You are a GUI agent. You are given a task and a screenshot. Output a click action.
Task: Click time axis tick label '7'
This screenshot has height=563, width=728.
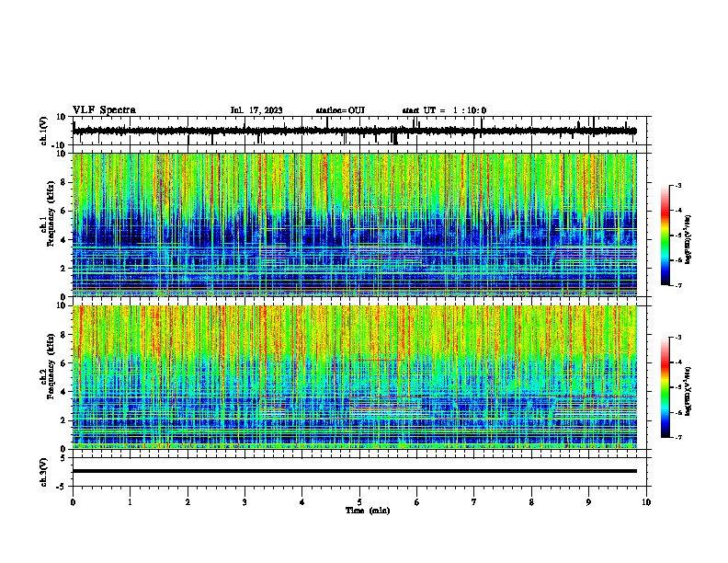(x=474, y=502)
